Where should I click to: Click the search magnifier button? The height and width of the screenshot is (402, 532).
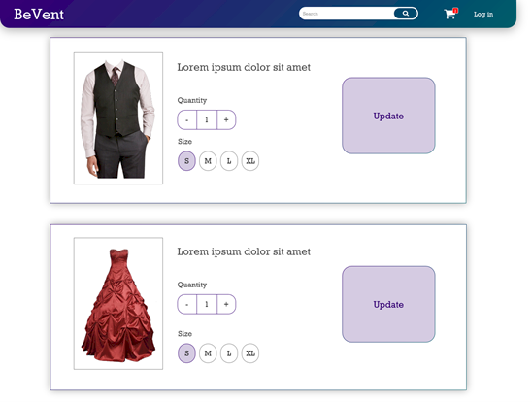pos(406,14)
